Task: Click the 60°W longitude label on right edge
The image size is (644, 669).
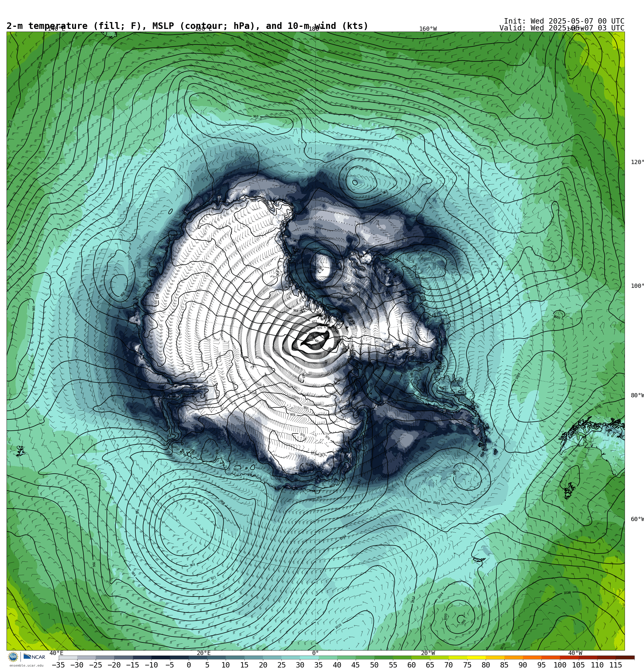Action: pos(637,519)
